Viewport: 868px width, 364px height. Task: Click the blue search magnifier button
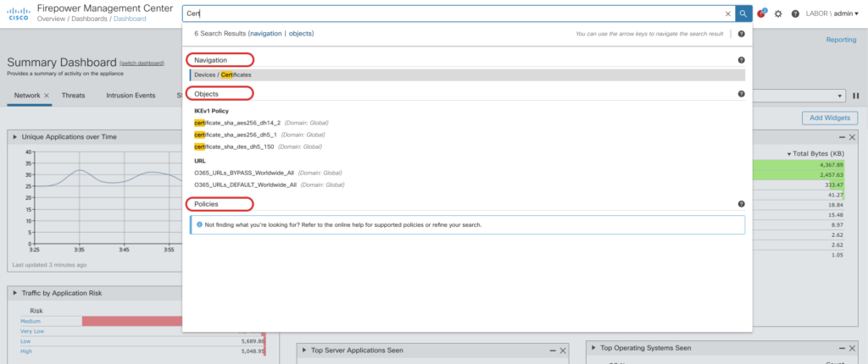743,14
